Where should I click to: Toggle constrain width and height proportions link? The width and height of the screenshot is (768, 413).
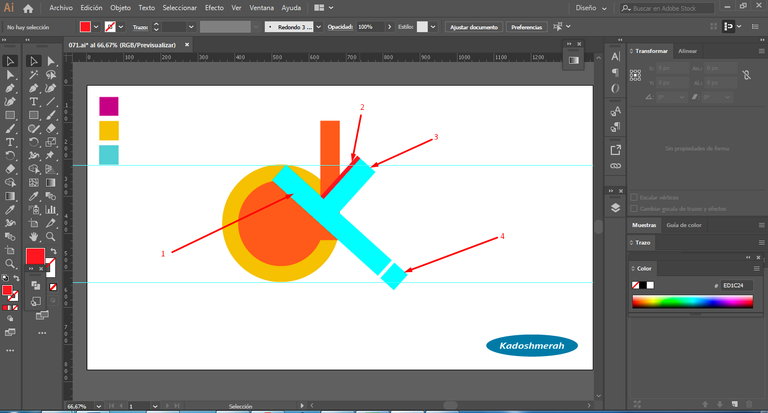tap(746, 75)
